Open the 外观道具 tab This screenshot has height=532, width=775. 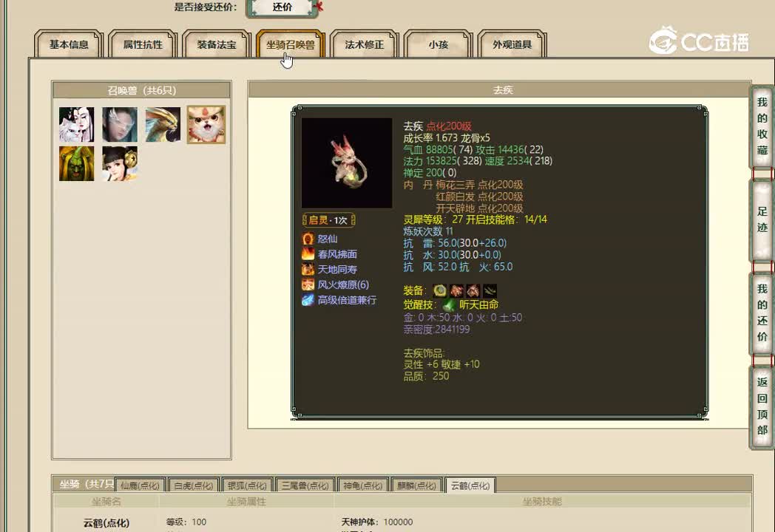click(512, 44)
